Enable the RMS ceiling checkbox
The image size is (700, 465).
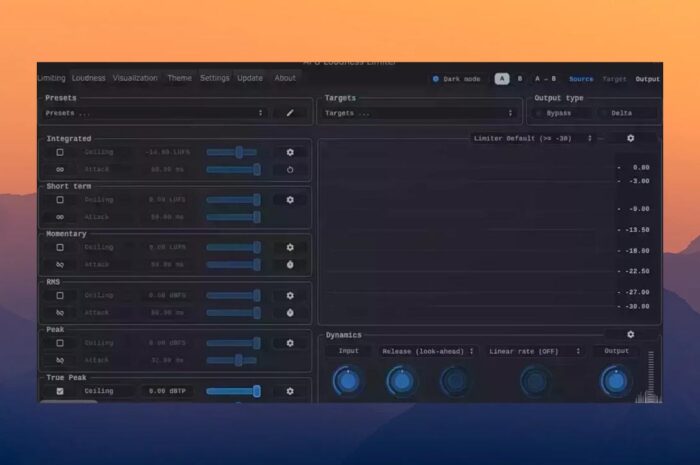pos(60,295)
